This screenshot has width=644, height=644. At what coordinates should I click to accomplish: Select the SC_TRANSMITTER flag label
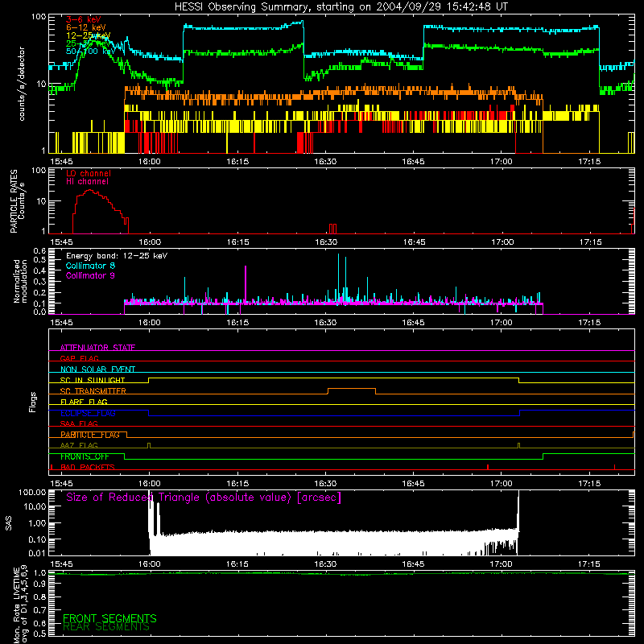coord(93,391)
